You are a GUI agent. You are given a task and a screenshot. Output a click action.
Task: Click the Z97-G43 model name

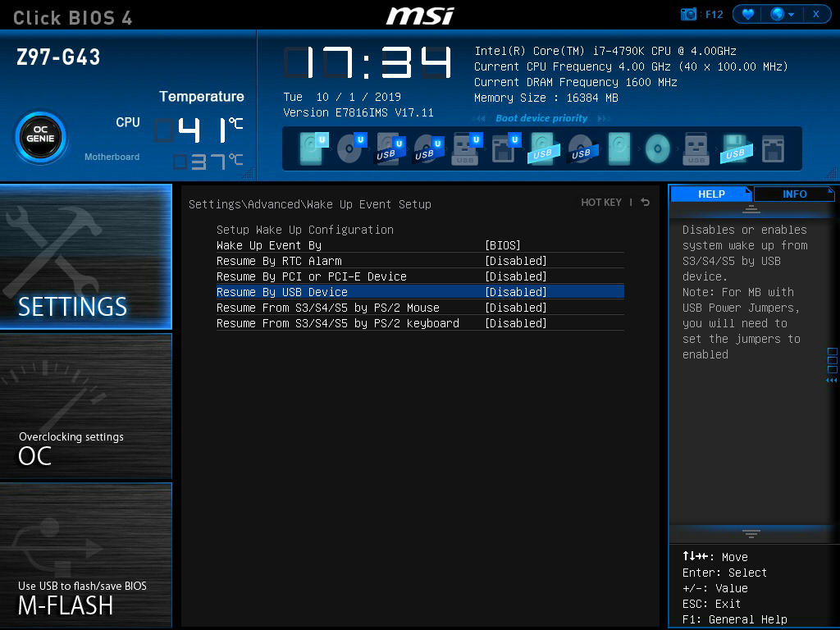tap(58, 57)
